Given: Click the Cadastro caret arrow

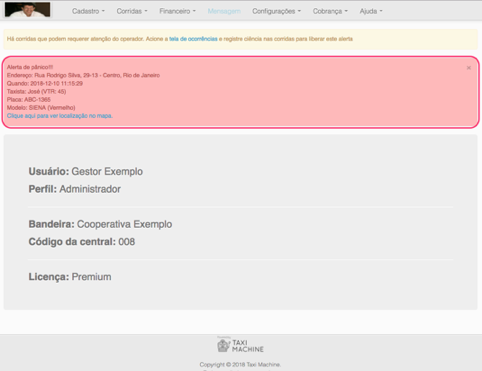Looking at the screenshot, I should [103, 11].
